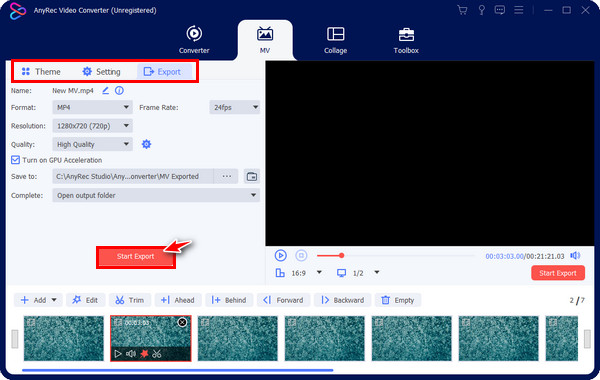This screenshot has height=380, width=600.
Task: Switch to the Toolbox tab
Action: (x=406, y=40)
